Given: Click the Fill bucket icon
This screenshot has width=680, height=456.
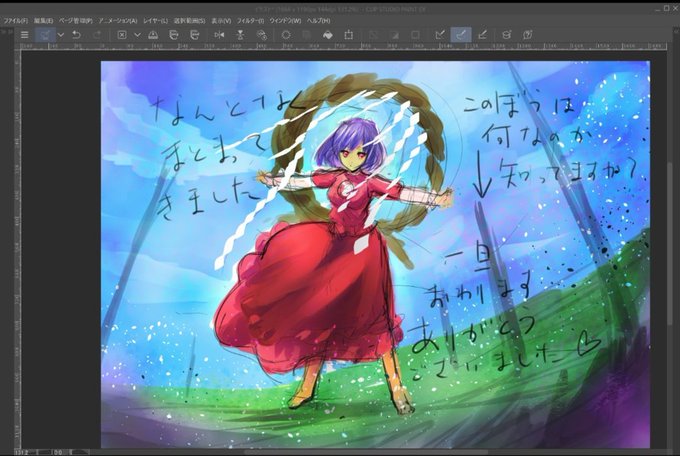Looking at the screenshot, I should tap(328, 35).
